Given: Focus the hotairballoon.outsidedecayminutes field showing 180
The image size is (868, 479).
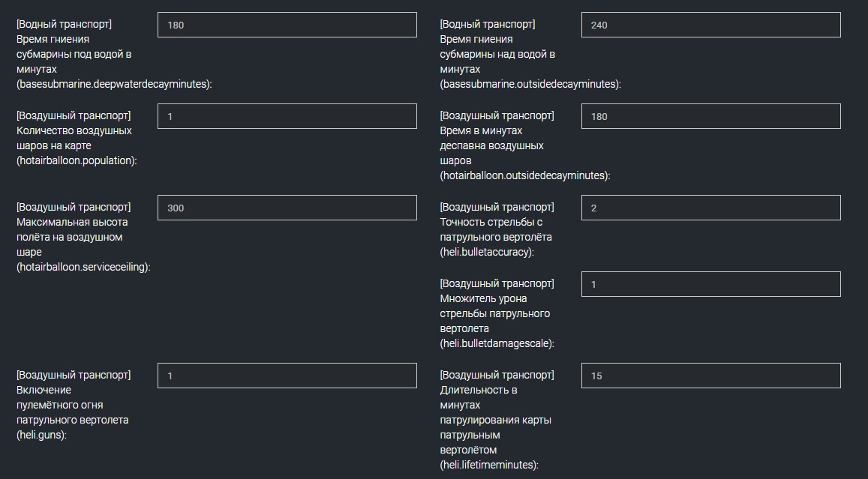Looking at the screenshot, I should coord(710,115).
